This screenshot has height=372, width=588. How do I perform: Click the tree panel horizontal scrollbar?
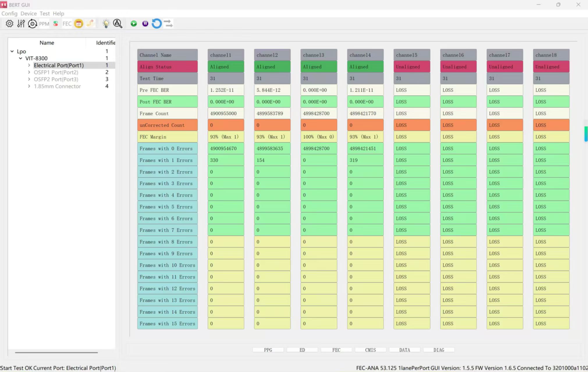[x=56, y=353]
